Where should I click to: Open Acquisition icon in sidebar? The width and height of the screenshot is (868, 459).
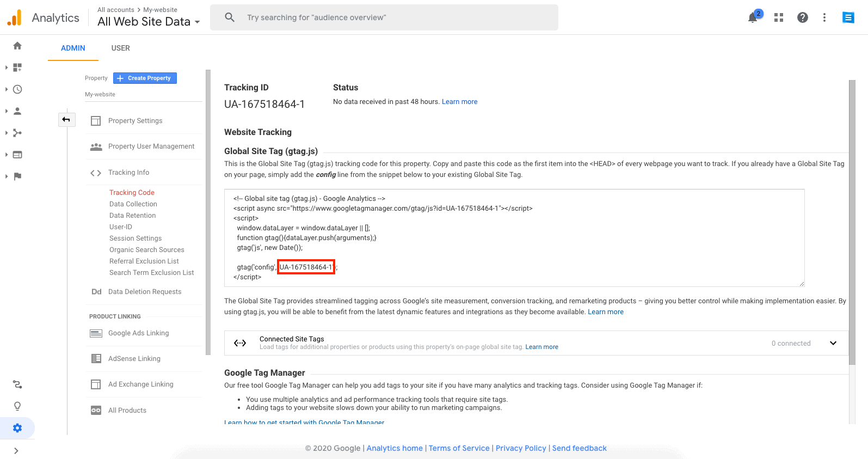(17, 133)
